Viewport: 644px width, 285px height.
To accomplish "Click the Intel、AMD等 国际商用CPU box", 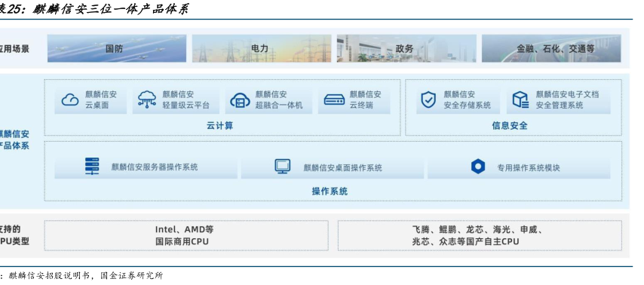I will point(186,235).
